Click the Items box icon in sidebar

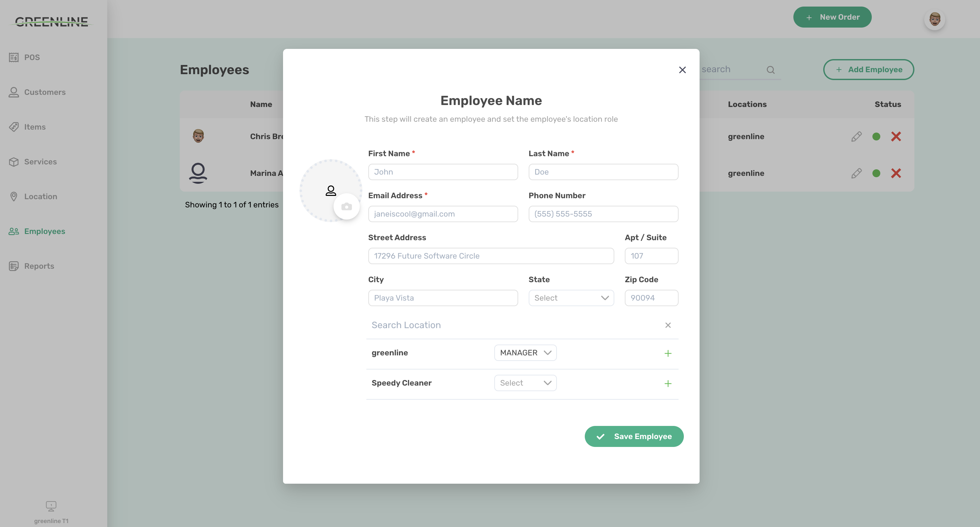click(x=14, y=127)
